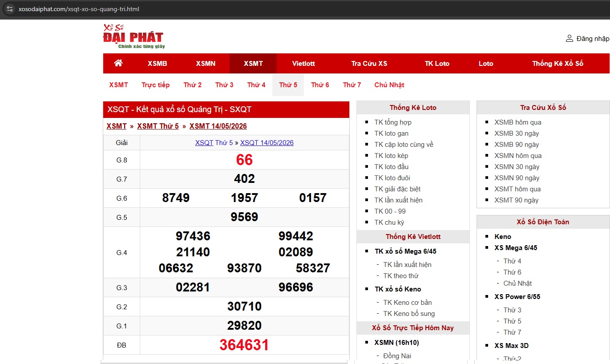Open the Đồng Nai link

(397, 356)
